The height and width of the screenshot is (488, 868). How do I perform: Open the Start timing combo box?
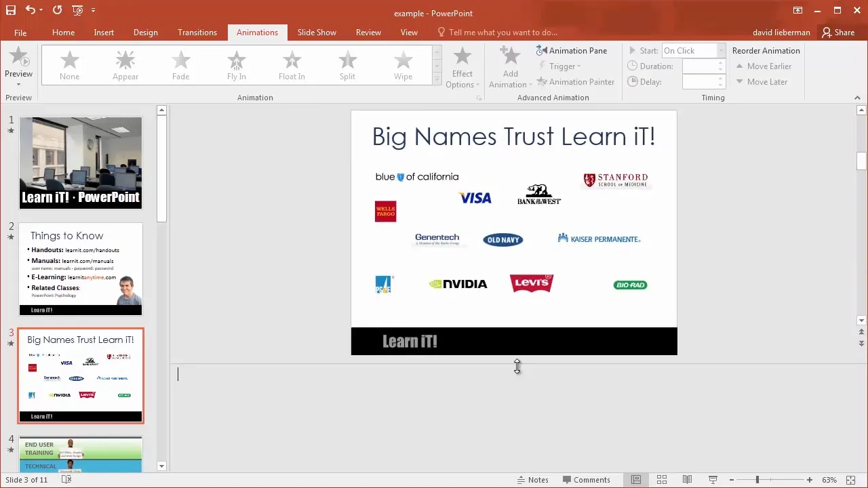[693, 51]
